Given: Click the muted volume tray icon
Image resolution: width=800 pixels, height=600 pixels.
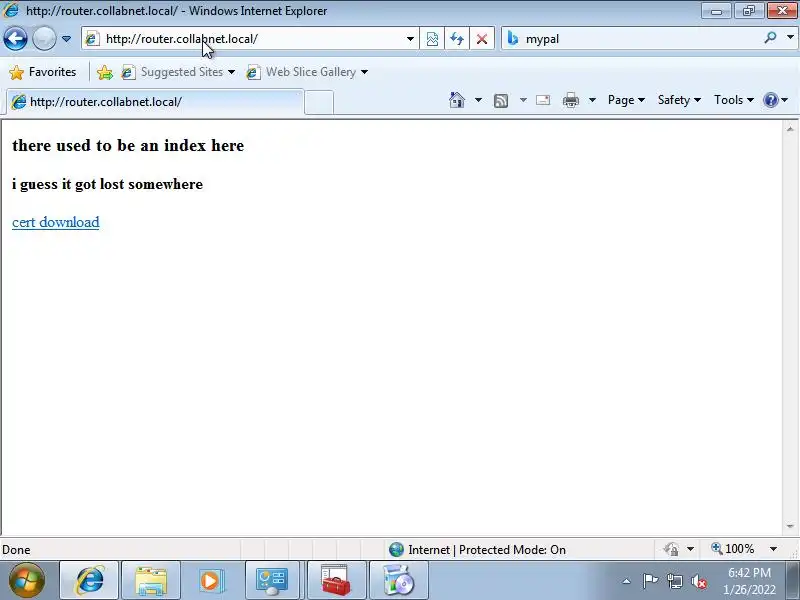Looking at the screenshot, I should click(699, 581).
